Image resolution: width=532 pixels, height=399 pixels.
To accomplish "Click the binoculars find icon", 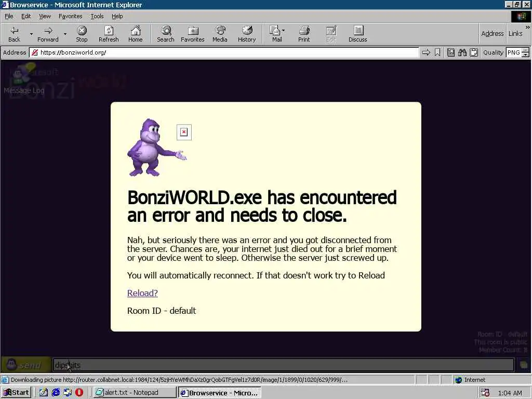I will click(x=462, y=52).
